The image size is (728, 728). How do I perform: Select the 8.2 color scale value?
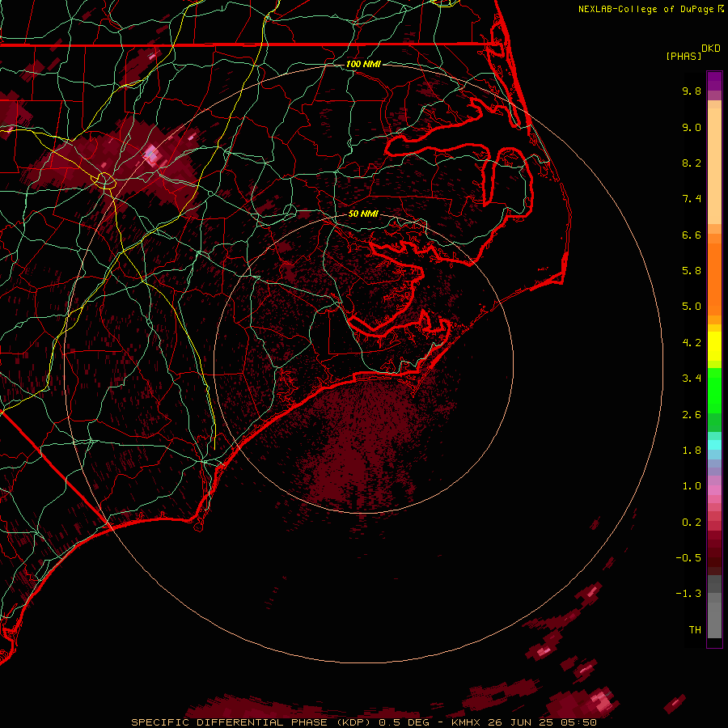(692, 163)
